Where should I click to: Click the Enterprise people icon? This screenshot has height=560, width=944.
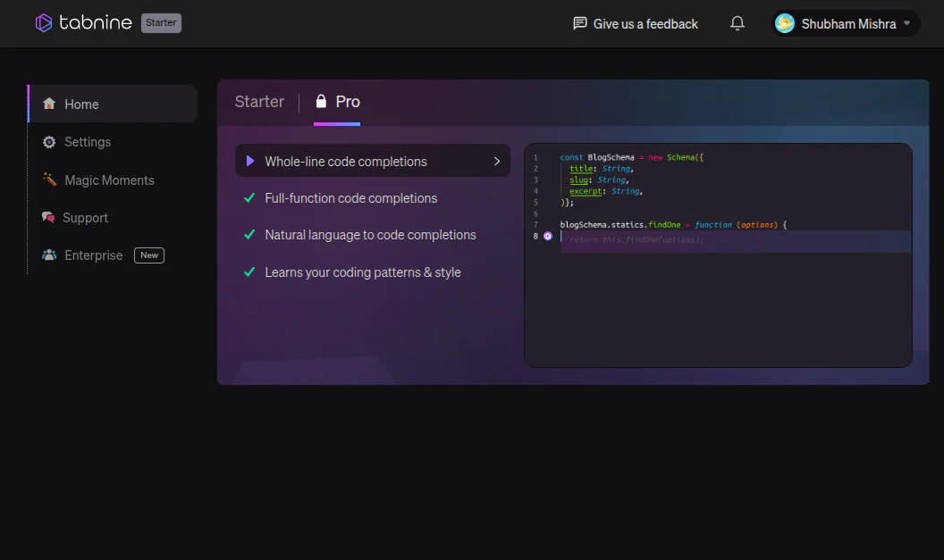49,255
